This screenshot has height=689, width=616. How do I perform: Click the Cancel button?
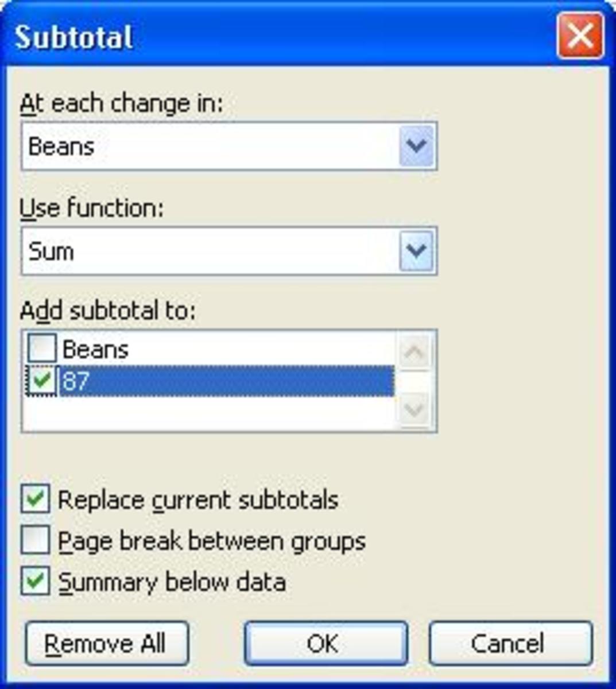tap(510, 643)
